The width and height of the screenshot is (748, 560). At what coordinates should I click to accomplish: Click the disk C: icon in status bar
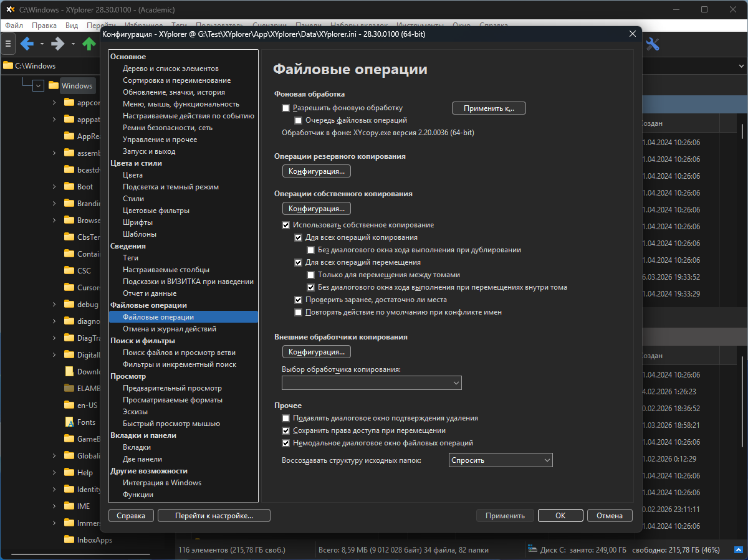[x=532, y=550]
